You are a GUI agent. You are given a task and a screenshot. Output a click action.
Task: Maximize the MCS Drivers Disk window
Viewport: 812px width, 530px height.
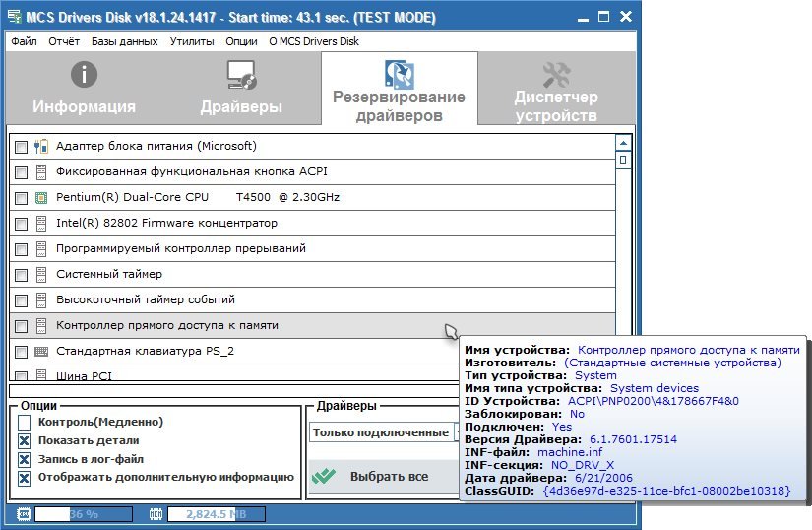point(603,17)
